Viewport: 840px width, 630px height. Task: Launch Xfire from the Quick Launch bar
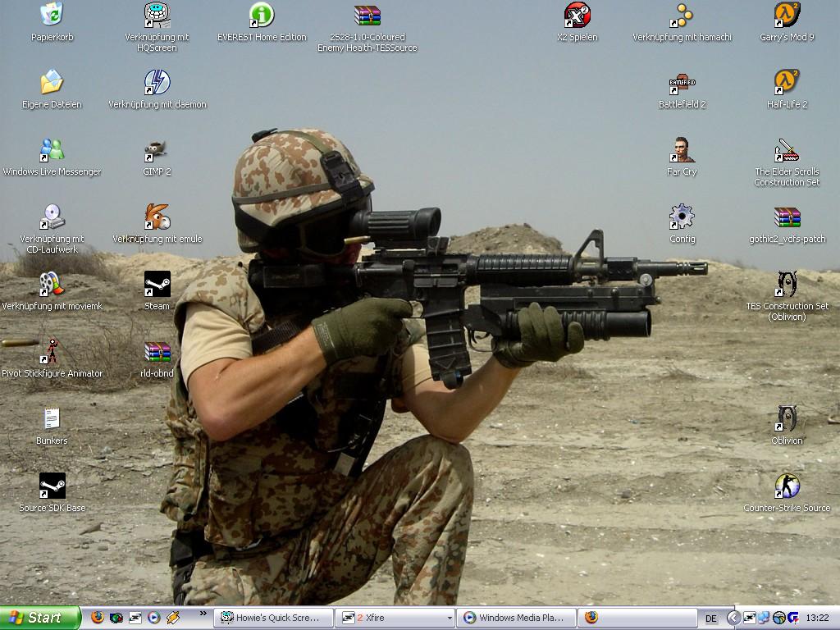[x=135, y=618]
